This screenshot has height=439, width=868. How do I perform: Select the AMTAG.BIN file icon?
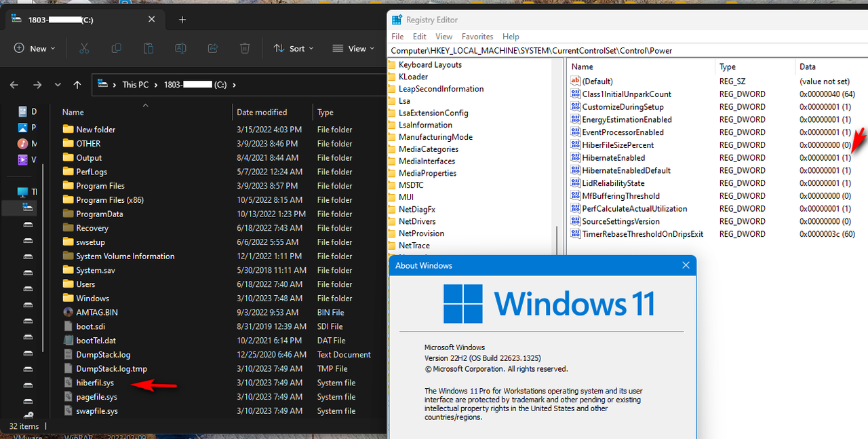(x=68, y=312)
